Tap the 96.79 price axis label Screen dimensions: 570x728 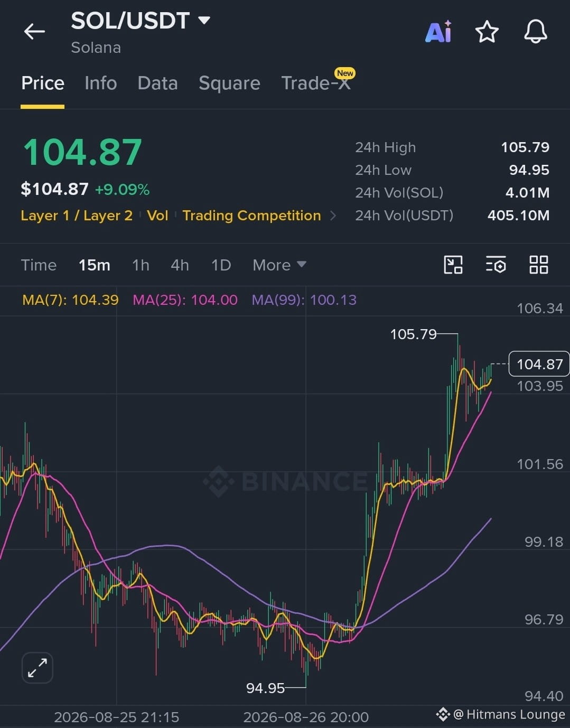[x=544, y=619]
